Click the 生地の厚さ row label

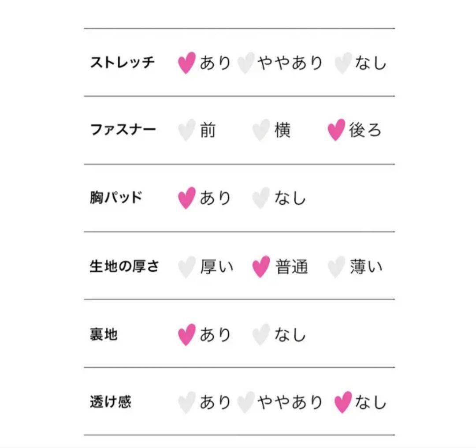[x=124, y=266]
